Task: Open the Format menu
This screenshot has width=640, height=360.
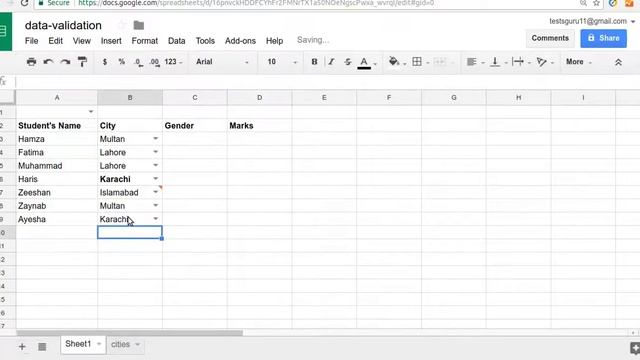Action: [x=144, y=41]
